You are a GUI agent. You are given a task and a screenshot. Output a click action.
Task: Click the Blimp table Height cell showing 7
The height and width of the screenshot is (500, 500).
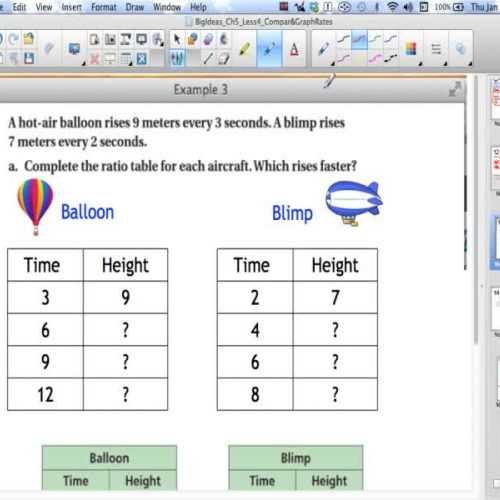coord(335,297)
